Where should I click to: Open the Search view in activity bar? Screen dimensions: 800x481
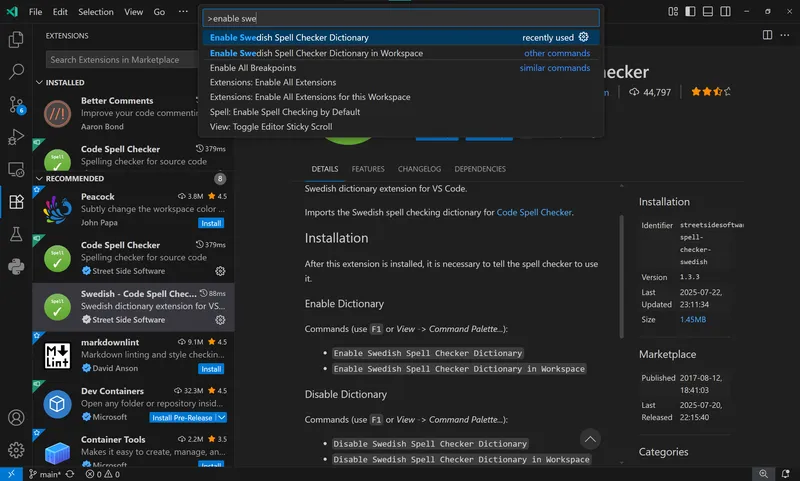click(16, 71)
